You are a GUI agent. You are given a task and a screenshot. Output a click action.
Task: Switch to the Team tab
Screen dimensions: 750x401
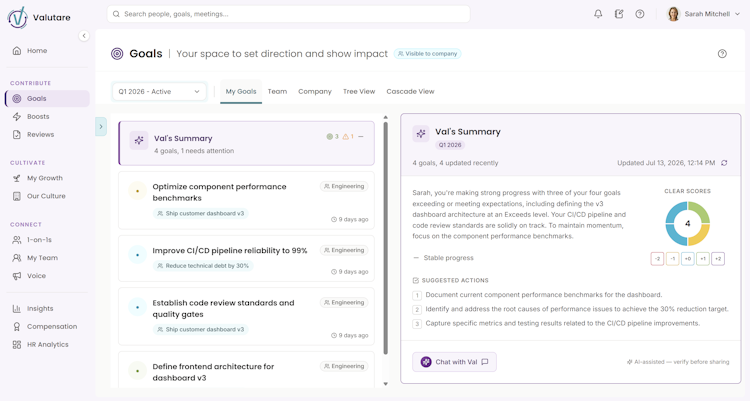click(x=277, y=91)
